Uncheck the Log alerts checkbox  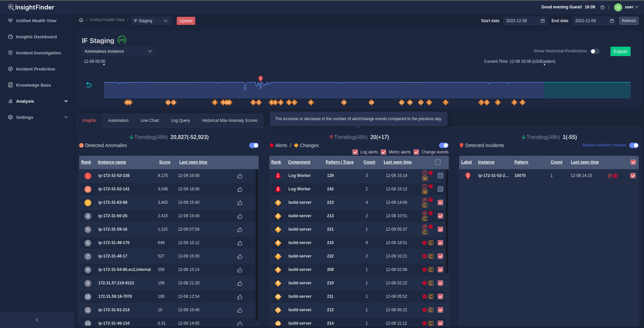tap(355, 152)
